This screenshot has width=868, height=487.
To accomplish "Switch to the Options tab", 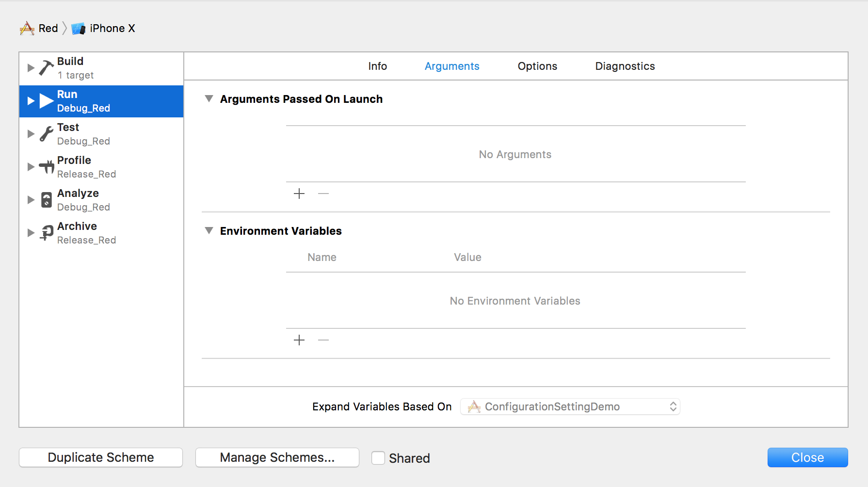I will tap(537, 66).
